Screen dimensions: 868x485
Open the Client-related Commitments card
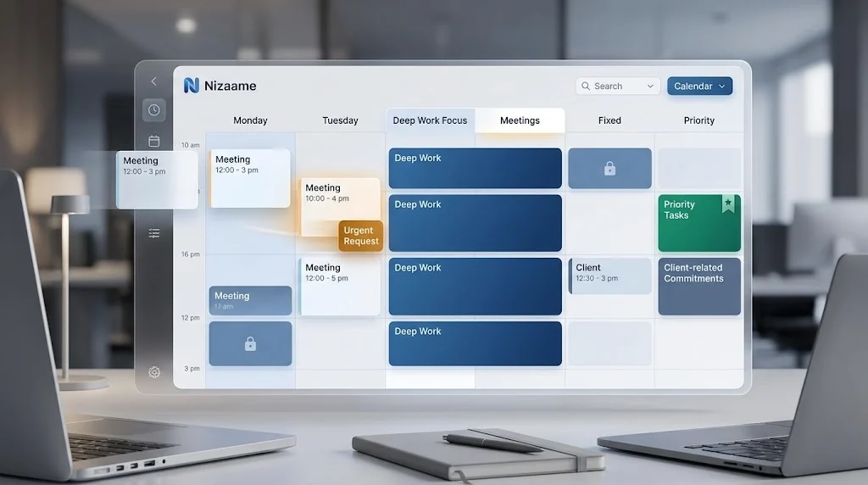tap(699, 287)
